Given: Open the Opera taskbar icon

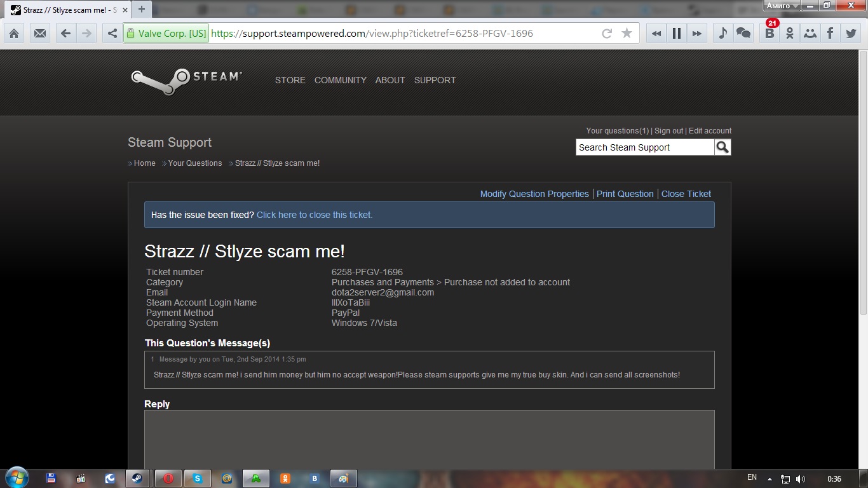Looking at the screenshot, I should pos(168,478).
